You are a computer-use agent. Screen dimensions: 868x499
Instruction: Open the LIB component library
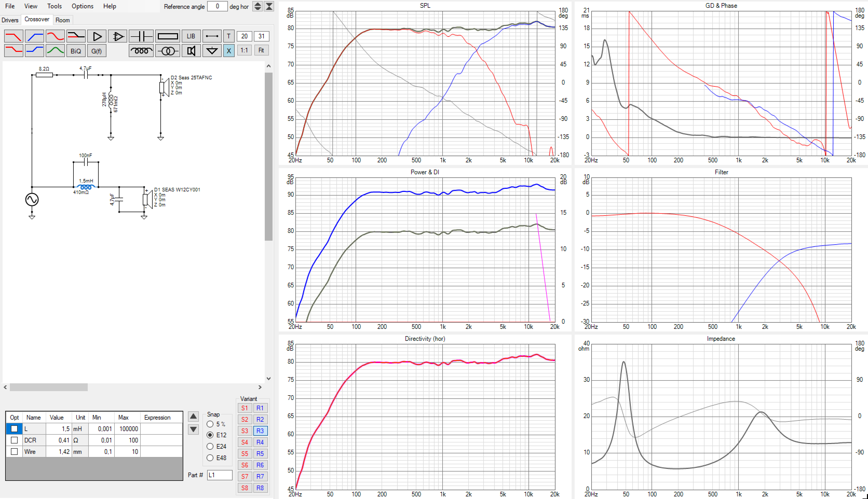pyautogui.click(x=191, y=36)
